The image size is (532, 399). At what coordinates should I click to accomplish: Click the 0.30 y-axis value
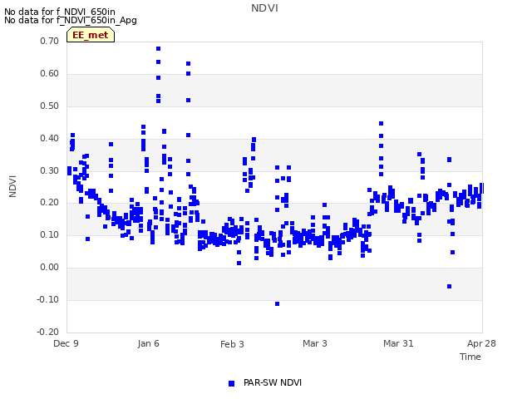pyautogui.click(x=50, y=170)
